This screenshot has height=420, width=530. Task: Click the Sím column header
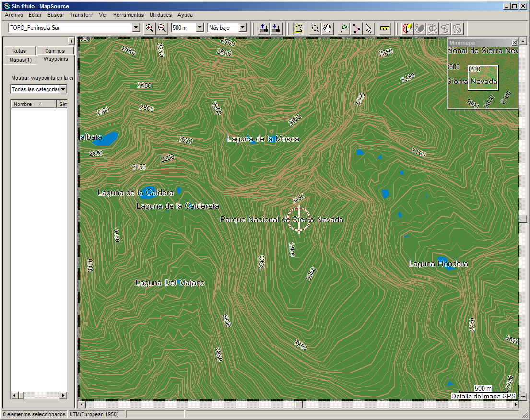(62, 104)
